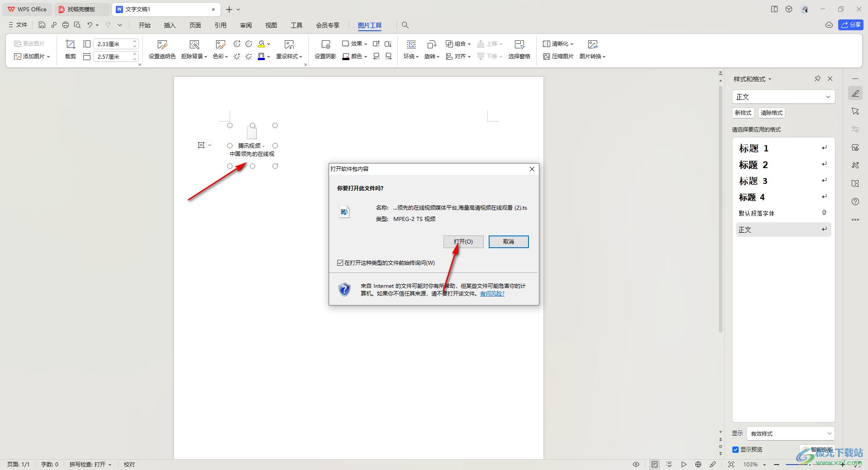The image size is (868, 470).
Task: Open the Display 有效样式 dropdown
Action: click(x=791, y=433)
